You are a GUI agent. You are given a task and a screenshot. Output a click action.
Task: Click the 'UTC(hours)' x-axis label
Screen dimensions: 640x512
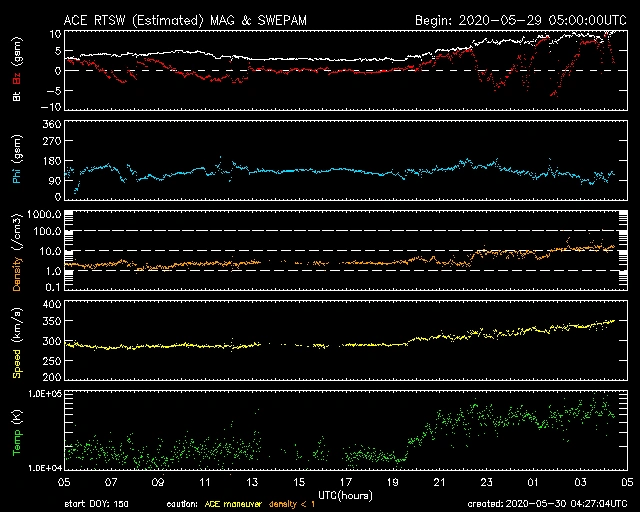345,496
